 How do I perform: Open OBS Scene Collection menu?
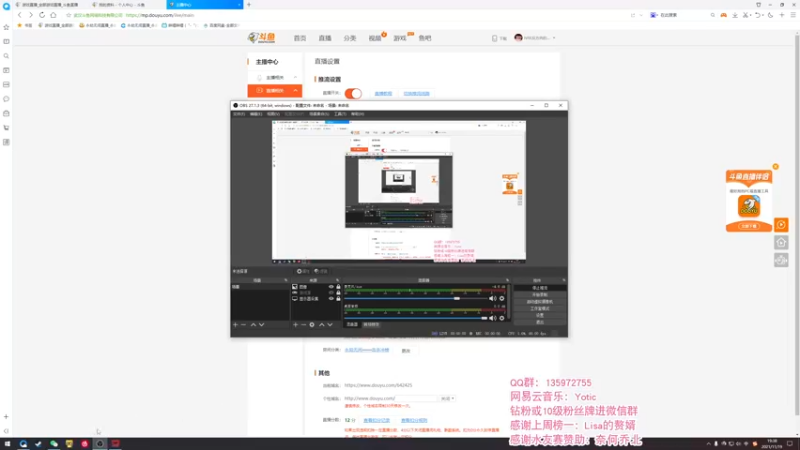pos(319,114)
